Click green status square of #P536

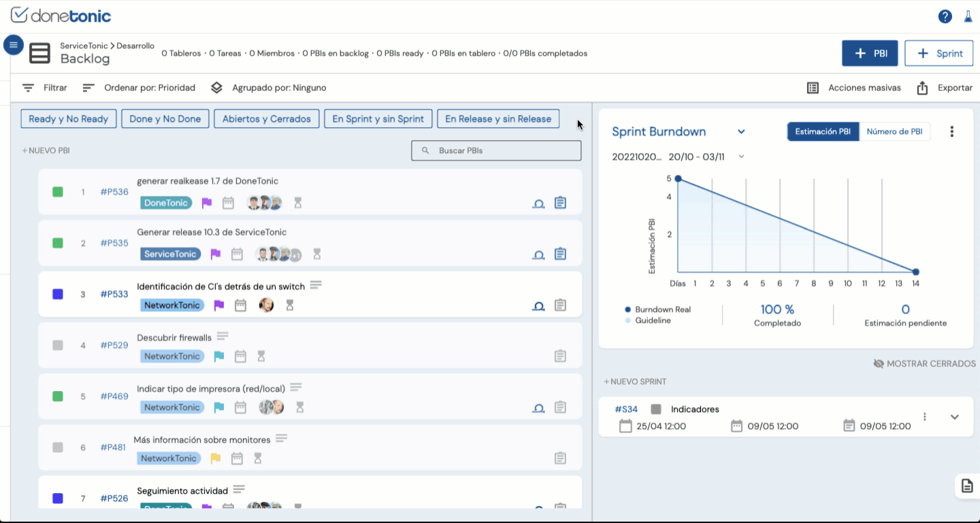58,192
